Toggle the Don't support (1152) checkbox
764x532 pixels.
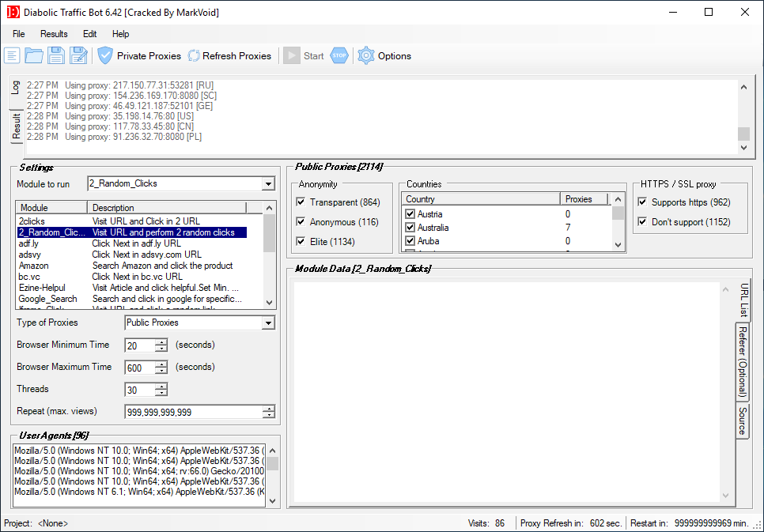pyautogui.click(x=643, y=221)
